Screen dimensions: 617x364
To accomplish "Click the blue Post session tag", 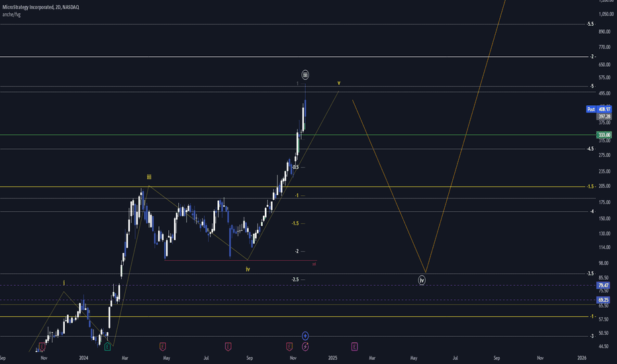I will click(591, 109).
